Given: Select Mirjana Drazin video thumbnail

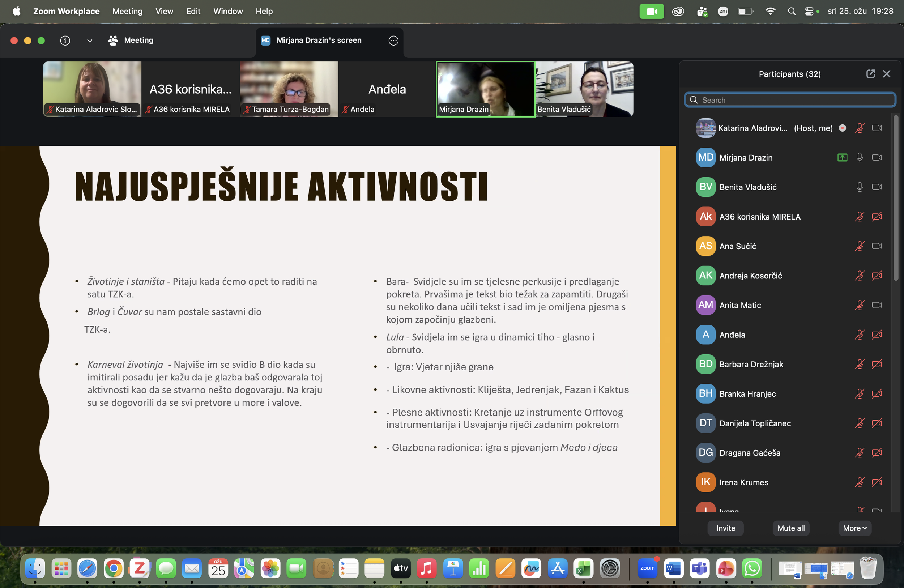Looking at the screenshot, I should pyautogui.click(x=485, y=89).
